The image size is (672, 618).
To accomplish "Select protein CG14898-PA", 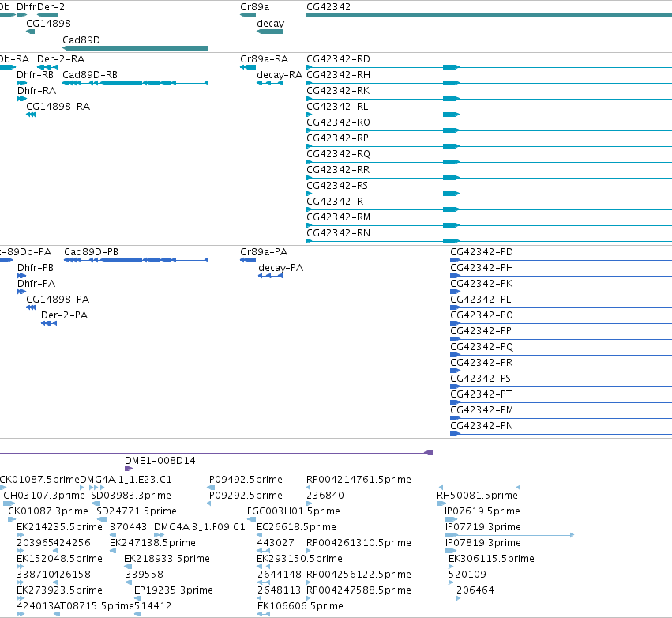I will pyautogui.click(x=58, y=300).
